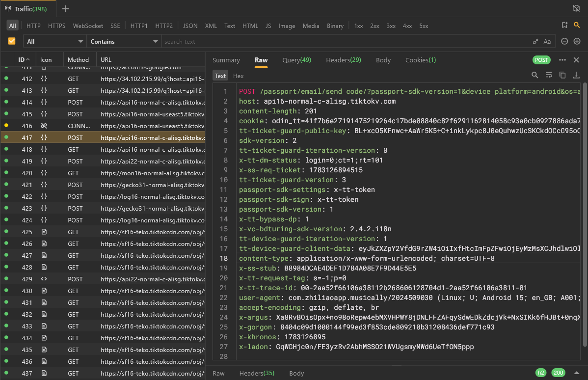Select the Hex view mode
The height and width of the screenshot is (380, 588).
(x=238, y=76)
